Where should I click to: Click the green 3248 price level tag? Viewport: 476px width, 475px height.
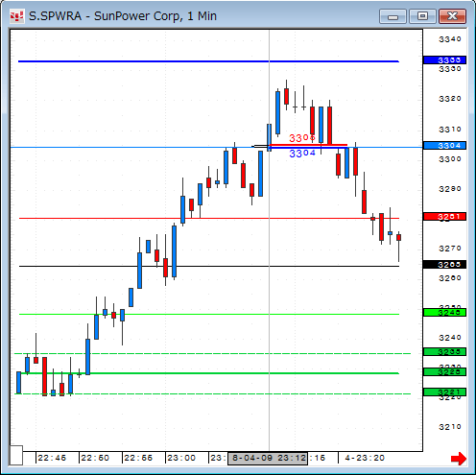click(x=444, y=313)
